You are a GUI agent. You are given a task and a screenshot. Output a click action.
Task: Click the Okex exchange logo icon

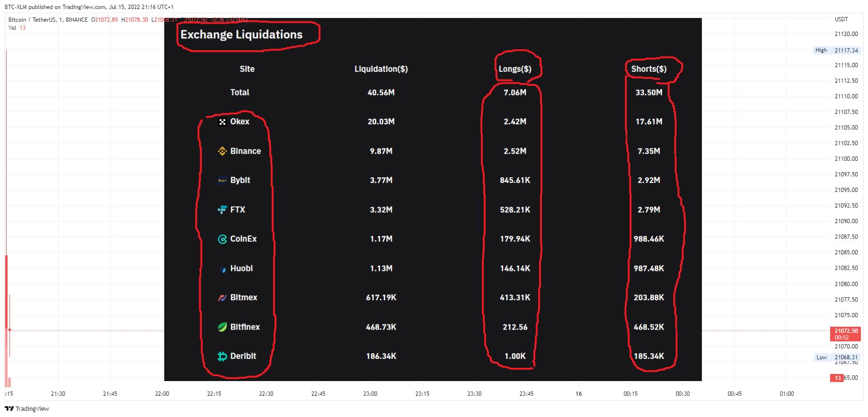click(222, 122)
